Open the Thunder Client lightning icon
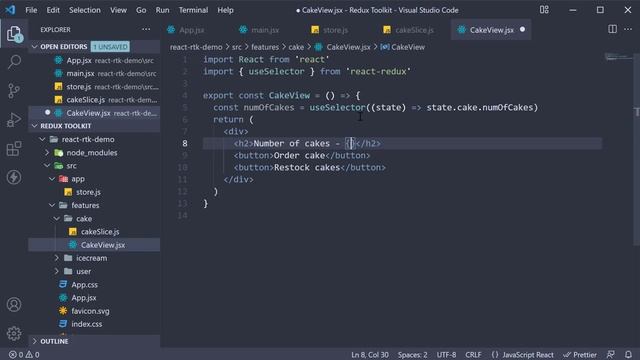This screenshot has height=360, width=640. tap(14, 177)
